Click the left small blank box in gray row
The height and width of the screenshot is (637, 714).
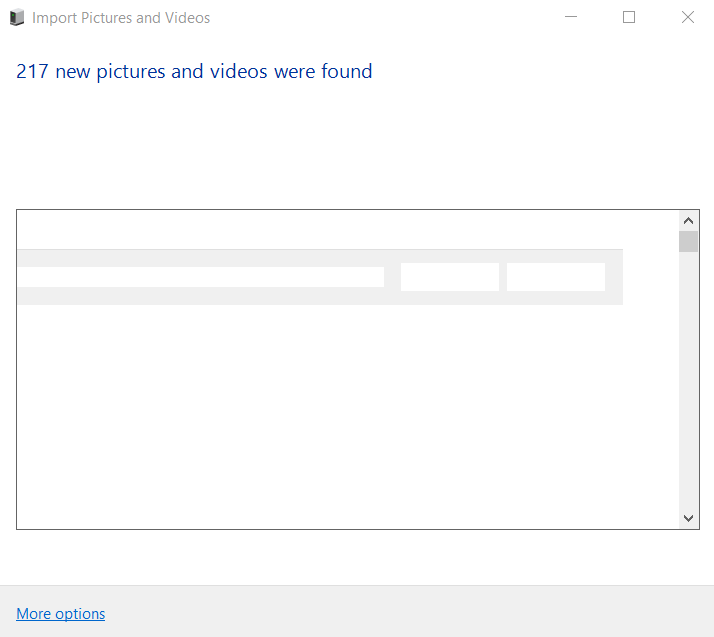point(449,277)
